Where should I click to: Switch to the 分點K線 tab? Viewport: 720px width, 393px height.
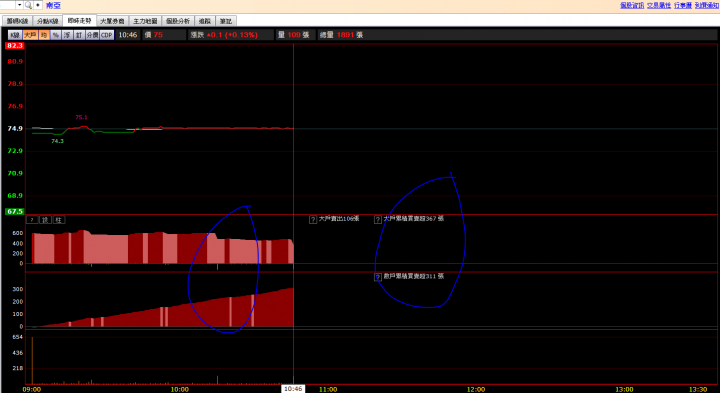[x=48, y=21]
